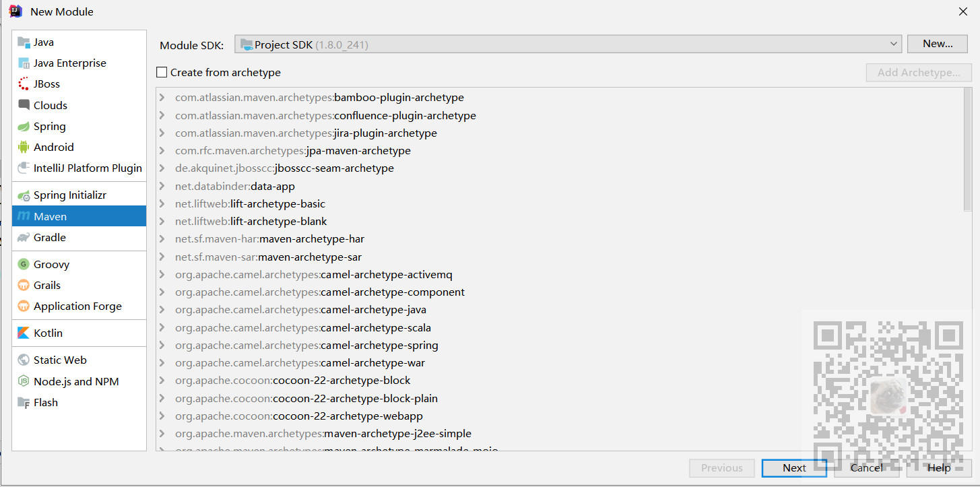Choose the Node.js and NPM icon

pyautogui.click(x=24, y=382)
